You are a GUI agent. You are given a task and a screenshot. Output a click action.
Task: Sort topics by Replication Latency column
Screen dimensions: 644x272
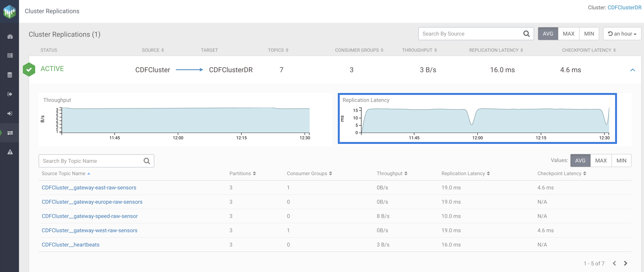(465, 174)
